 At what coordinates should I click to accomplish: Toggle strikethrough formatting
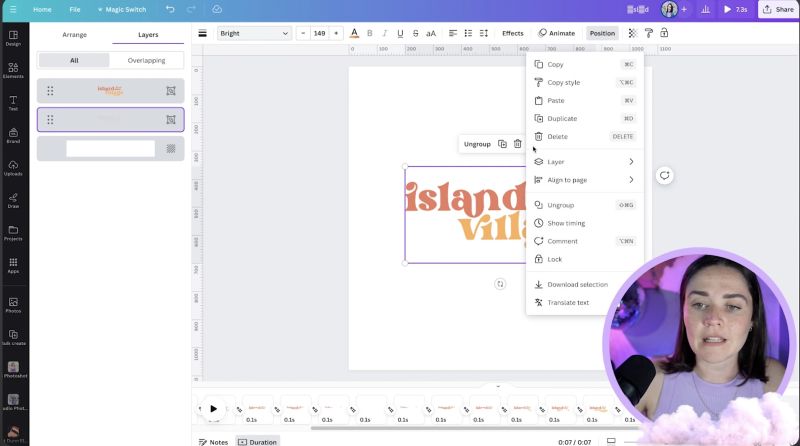[x=415, y=33]
